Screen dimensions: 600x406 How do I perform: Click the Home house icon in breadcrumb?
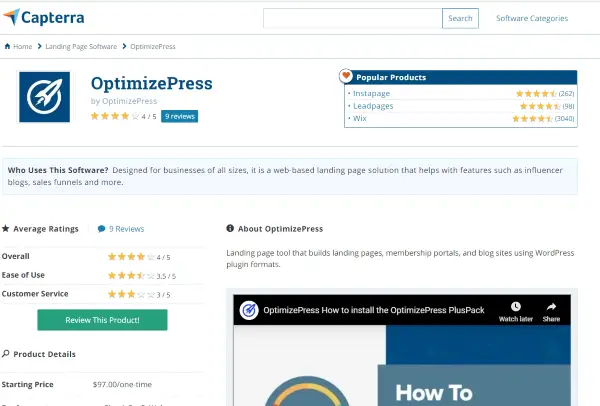coord(7,46)
